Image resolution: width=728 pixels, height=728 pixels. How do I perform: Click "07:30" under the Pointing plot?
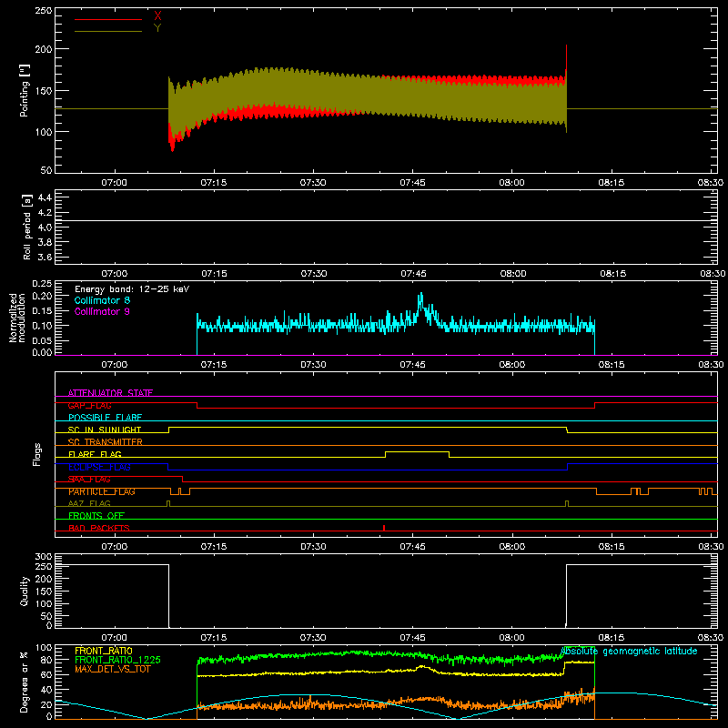(313, 183)
